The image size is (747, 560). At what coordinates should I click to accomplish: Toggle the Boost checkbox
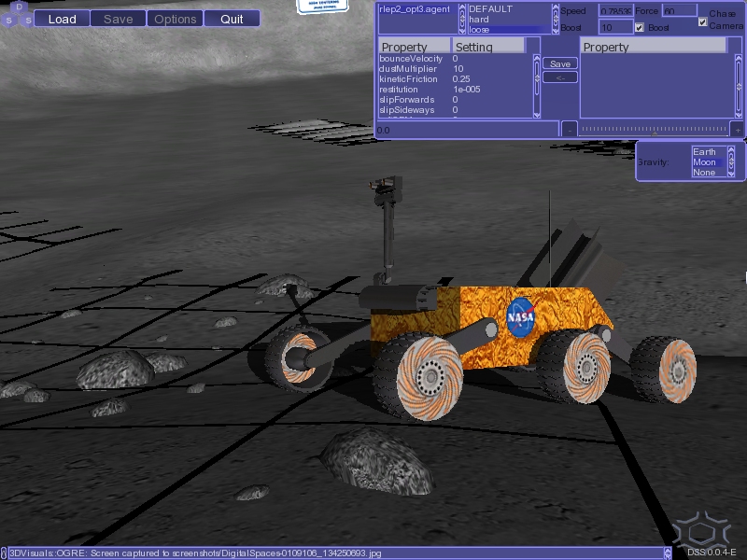640,28
